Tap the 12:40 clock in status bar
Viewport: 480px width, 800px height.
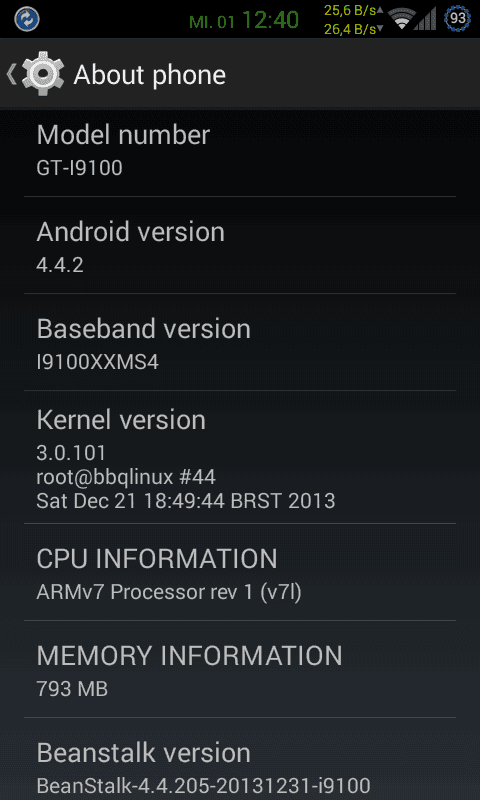coord(270,20)
